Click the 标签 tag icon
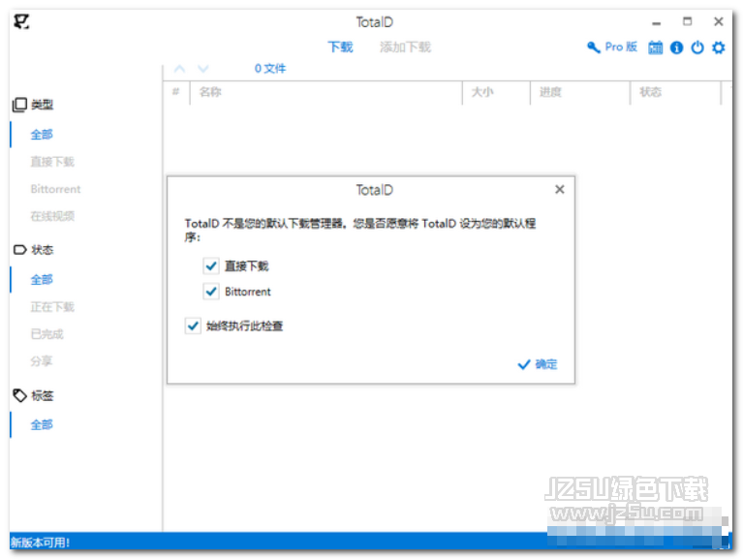Viewport: 743px width, 560px height. click(20, 395)
